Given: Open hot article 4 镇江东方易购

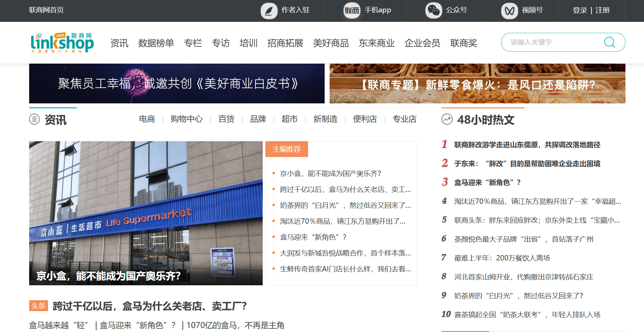Looking at the screenshot, I should pos(538,201).
